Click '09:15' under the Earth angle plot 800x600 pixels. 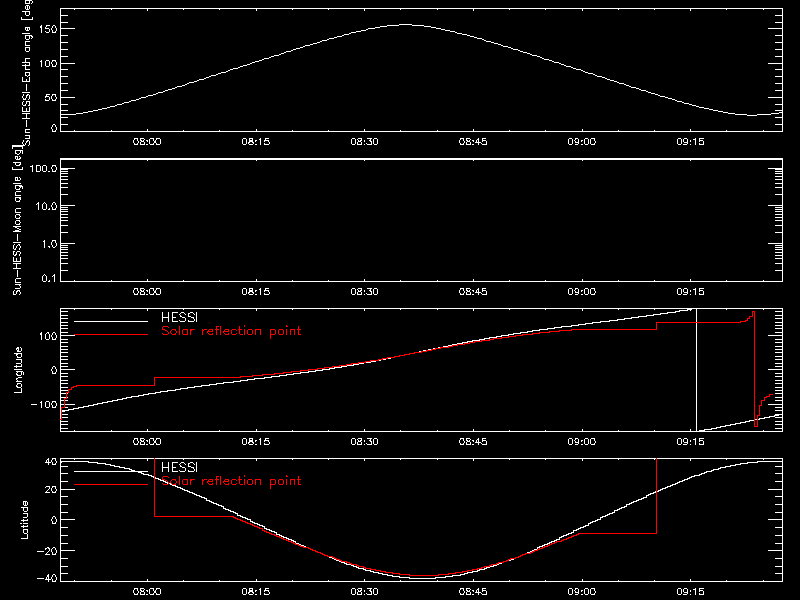pos(690,142)
